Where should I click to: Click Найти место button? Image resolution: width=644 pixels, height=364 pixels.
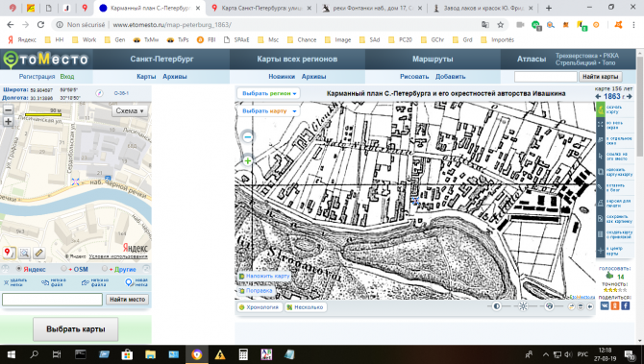tap(127, 300)
